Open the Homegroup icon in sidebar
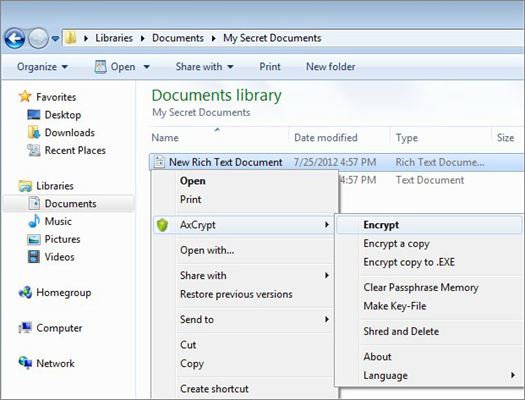The height and width of the screenshot is (400, 525). [x=25, y=292]
